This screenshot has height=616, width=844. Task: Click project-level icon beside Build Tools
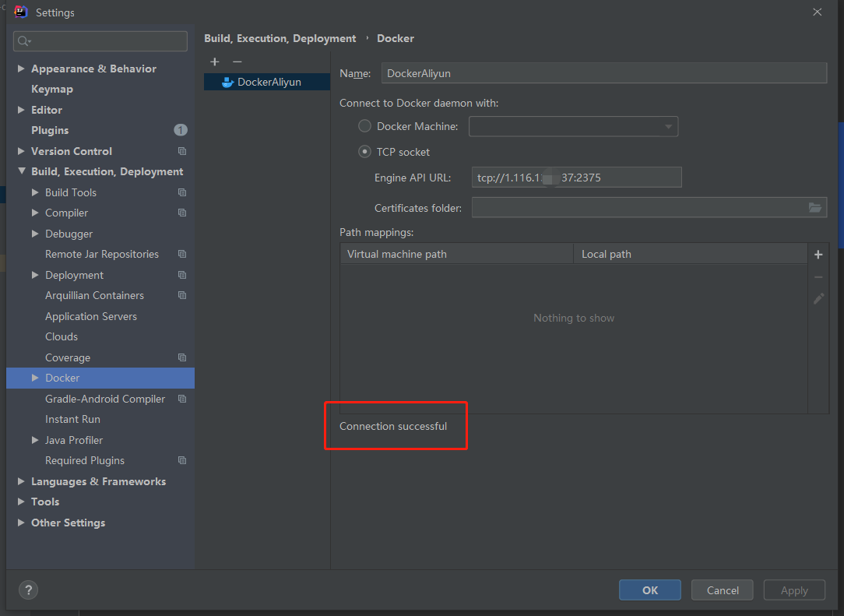pos(182,192)
